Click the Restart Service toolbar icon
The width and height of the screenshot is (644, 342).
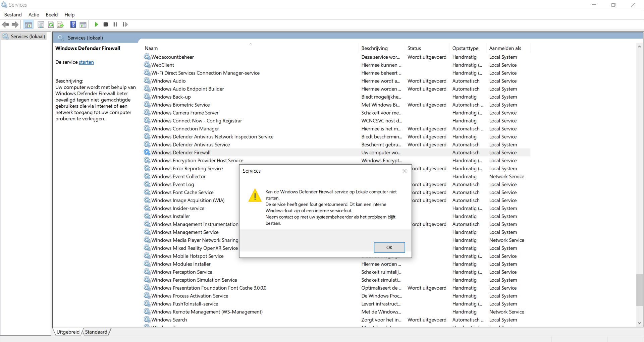[x=125, y=24]
